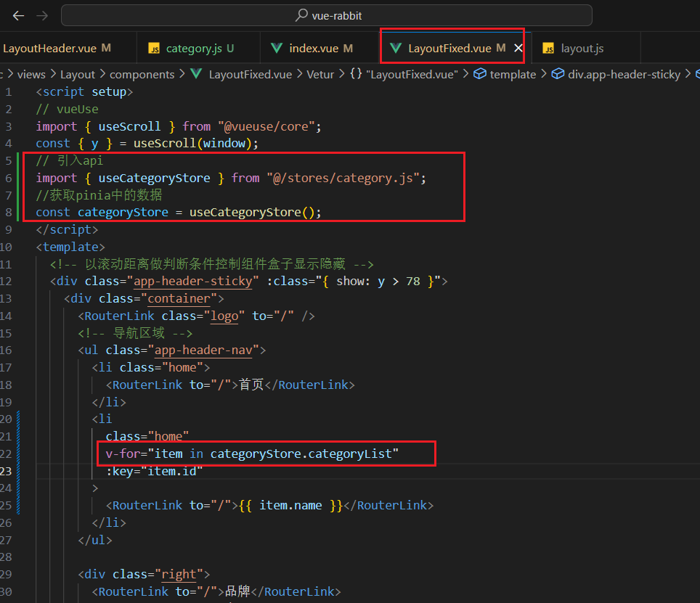Click line number 12 in the gutter

(7, 281)
